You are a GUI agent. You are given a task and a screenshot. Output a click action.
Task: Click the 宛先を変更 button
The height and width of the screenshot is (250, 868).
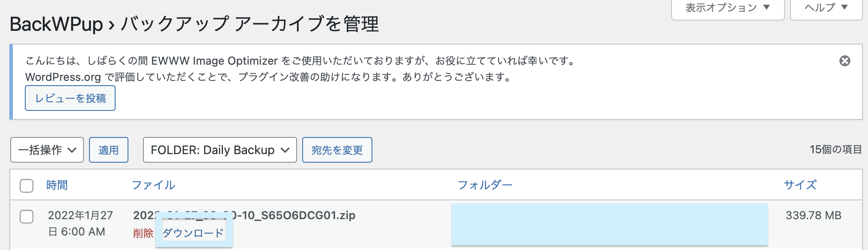tap(337, 150)
